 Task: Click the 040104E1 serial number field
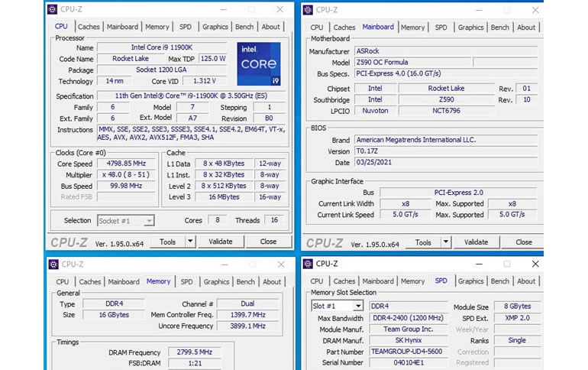[x=409, y=362]
